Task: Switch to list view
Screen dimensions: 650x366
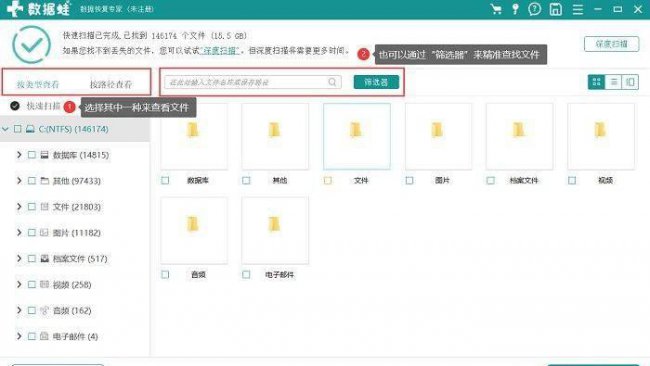Action: coord(614,82)
